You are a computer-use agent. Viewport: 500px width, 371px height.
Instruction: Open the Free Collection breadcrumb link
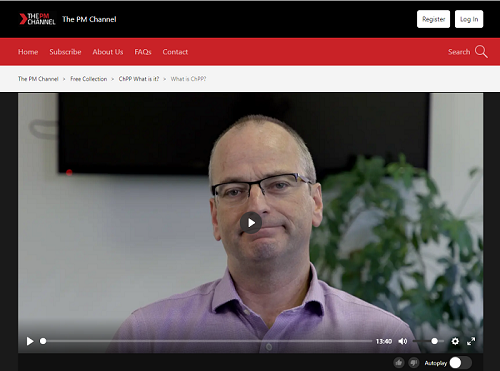pyautogui.click(x=89, y=79)
